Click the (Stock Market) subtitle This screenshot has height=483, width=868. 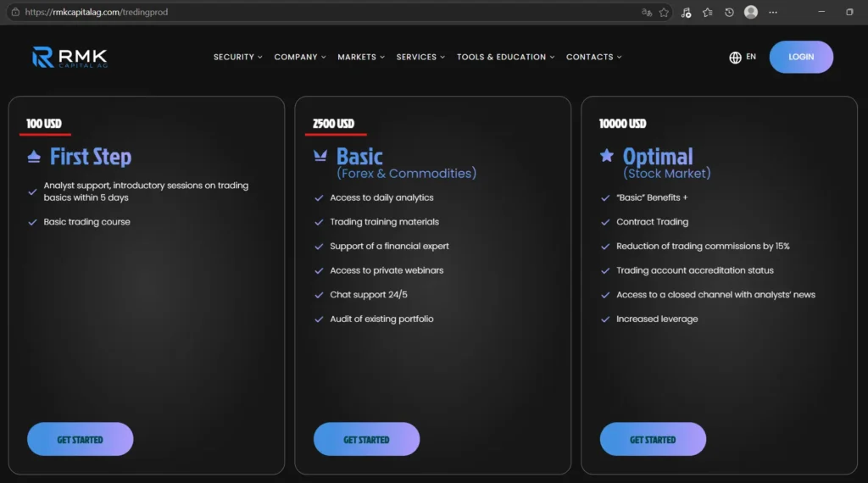[666, 174]
